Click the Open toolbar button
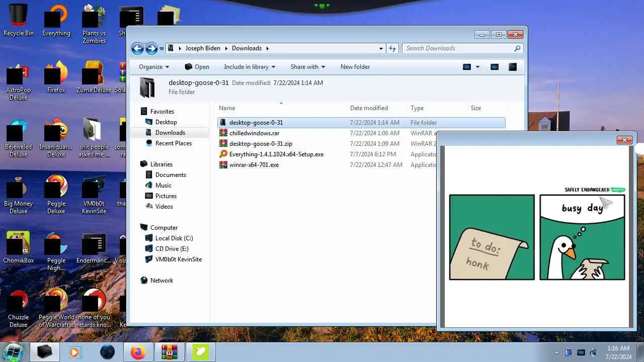This screenshot has width=644, height=362. 197,67
